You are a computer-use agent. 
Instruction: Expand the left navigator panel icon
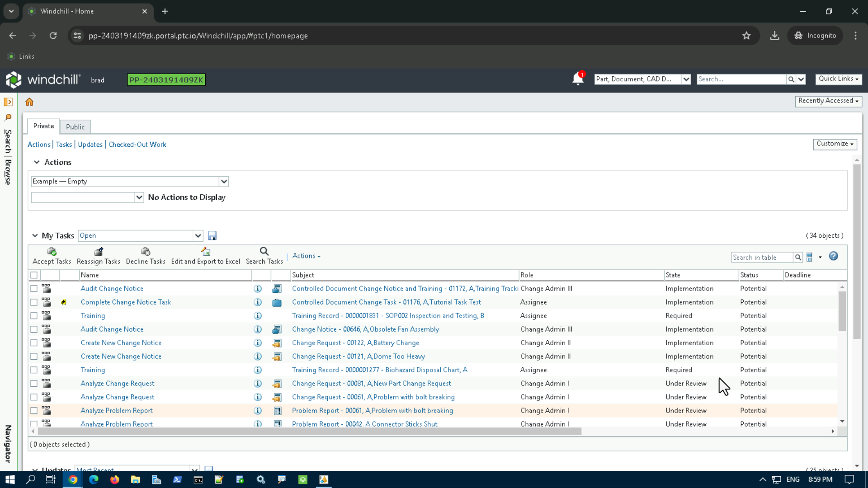click(x=8, y=102)
